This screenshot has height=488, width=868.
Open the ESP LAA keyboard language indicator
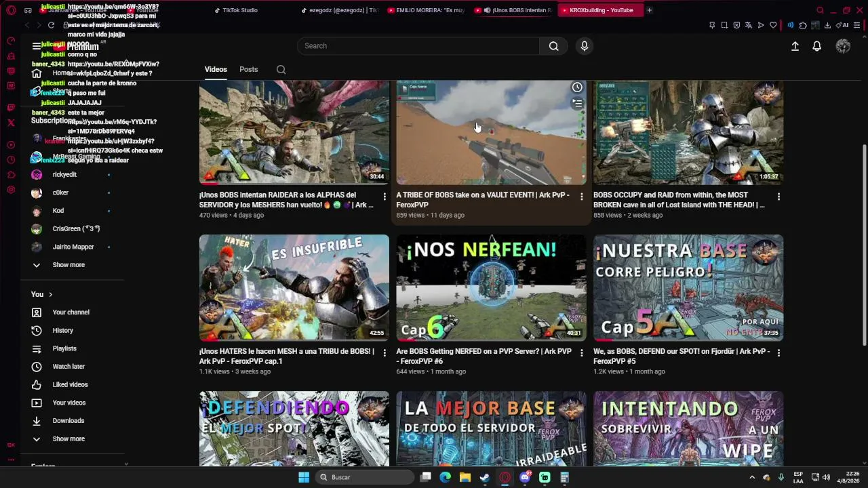[798, 477]
